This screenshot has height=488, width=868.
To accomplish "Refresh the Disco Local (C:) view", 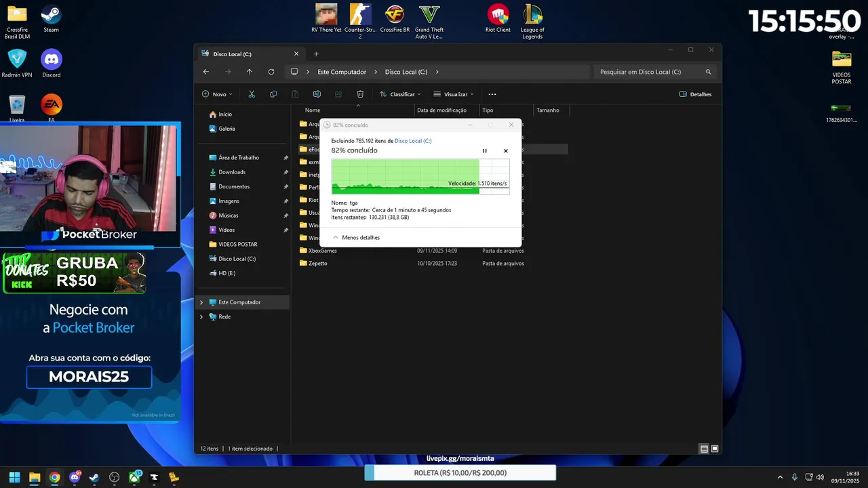I will [271, 72].
